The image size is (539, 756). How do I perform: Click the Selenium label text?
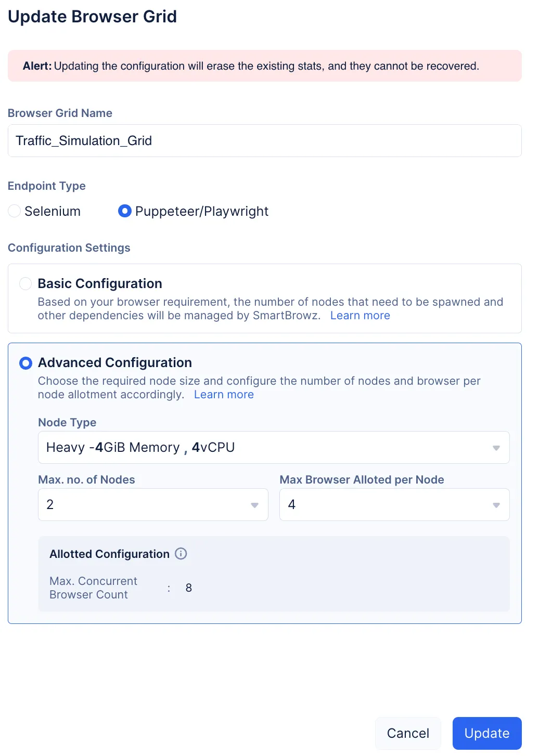[53, 211]
